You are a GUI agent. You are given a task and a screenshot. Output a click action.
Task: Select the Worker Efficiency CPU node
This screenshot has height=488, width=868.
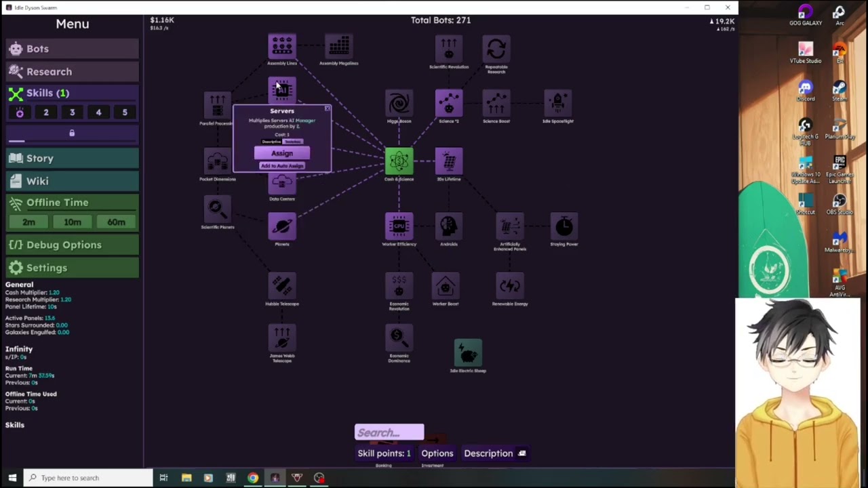(399, 226)
